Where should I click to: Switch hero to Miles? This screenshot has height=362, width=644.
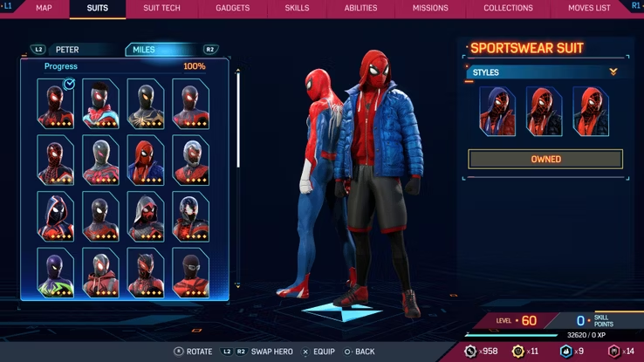click(145, 50)
